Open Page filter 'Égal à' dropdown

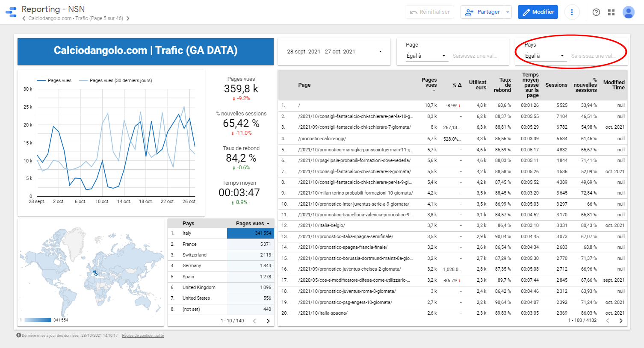tap(426, 56)
